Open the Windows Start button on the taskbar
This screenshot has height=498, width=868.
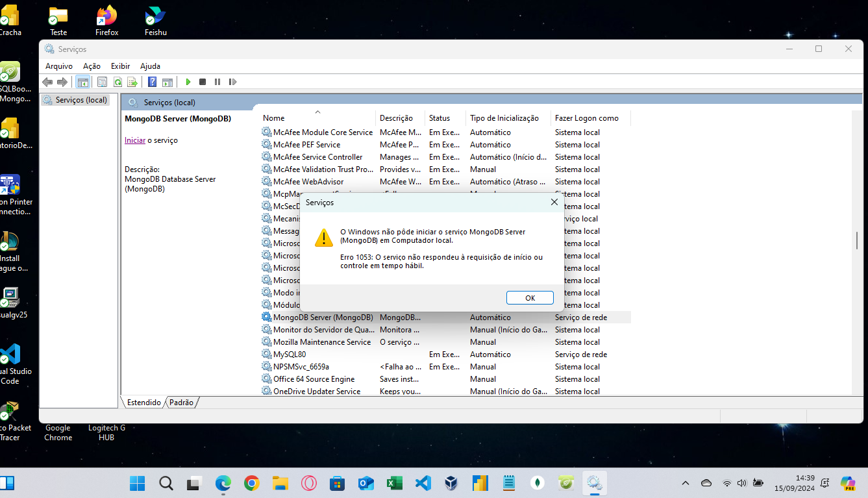point(138,483)
